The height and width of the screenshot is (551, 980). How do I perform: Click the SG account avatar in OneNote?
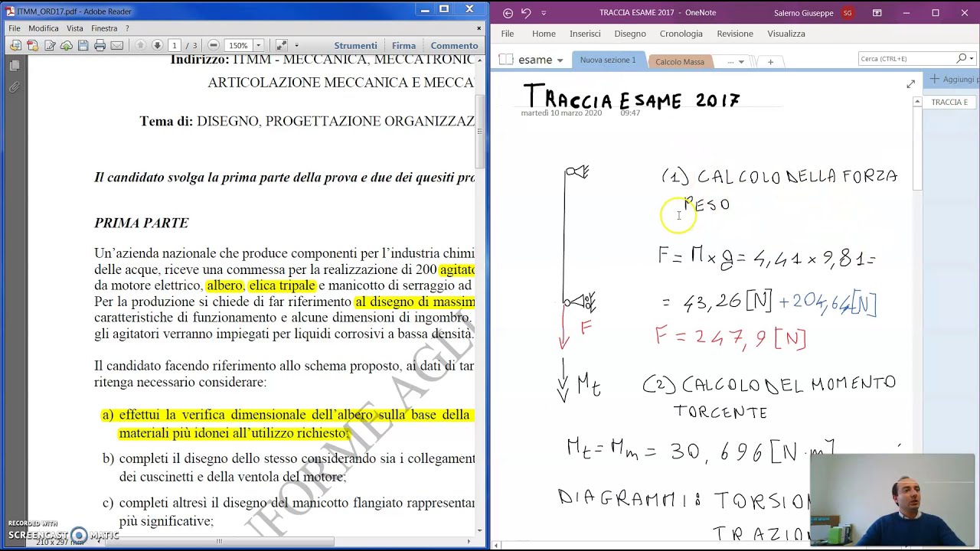click(848, 13)
